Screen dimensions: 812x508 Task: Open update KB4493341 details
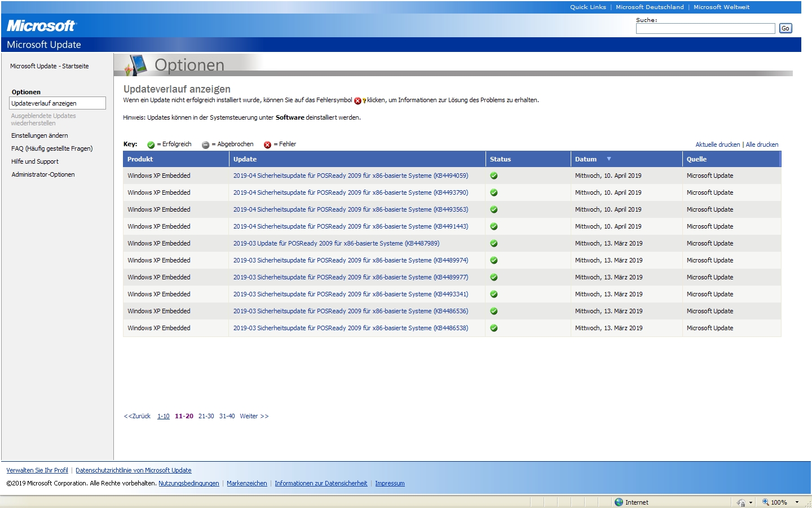pyautogui.click(x=351, y=294)
